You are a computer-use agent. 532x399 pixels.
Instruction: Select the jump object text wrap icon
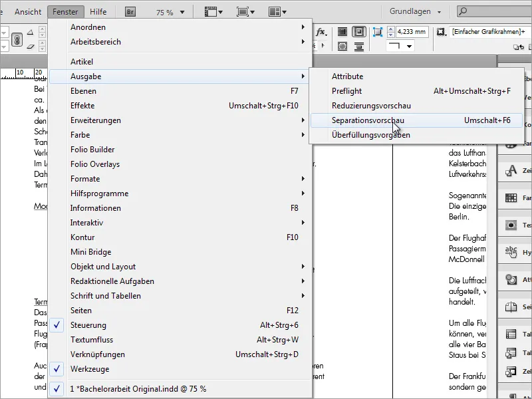click(x=358, y=46)
